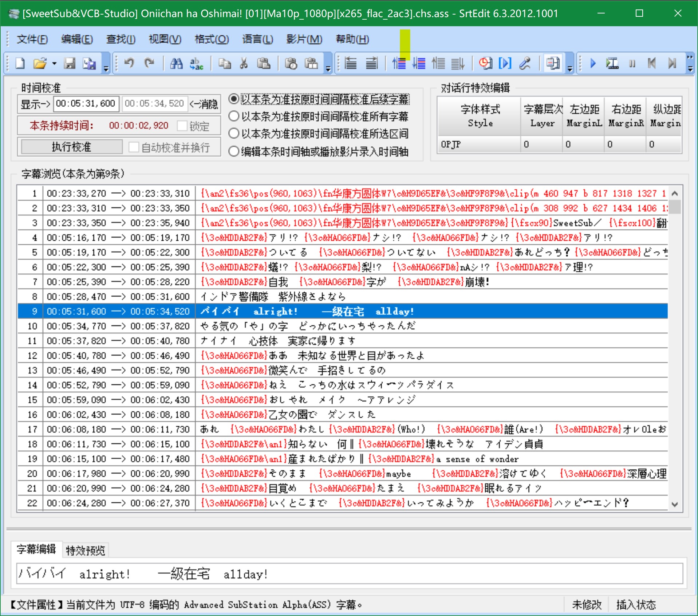This screenshot has height=616, width=698.
Task: Click the subtitle list scroll up arrow
Action: pos(675,193)
